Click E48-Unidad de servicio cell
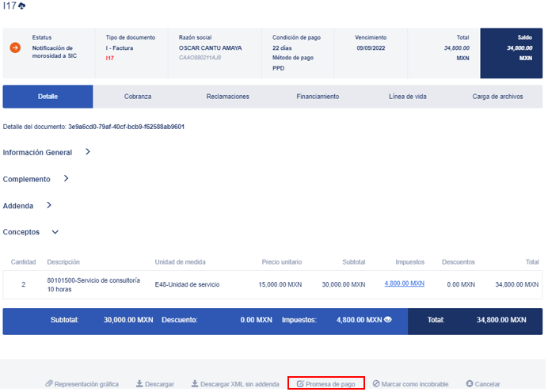 click(x=188, y=284)
